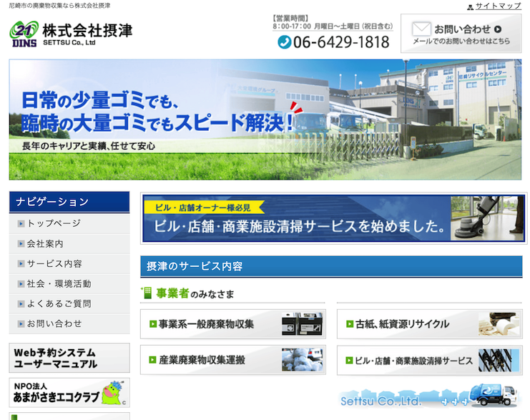Screen dimensions: 530x420
Task: Click the blue phone icon
Action: coord(284,42)
